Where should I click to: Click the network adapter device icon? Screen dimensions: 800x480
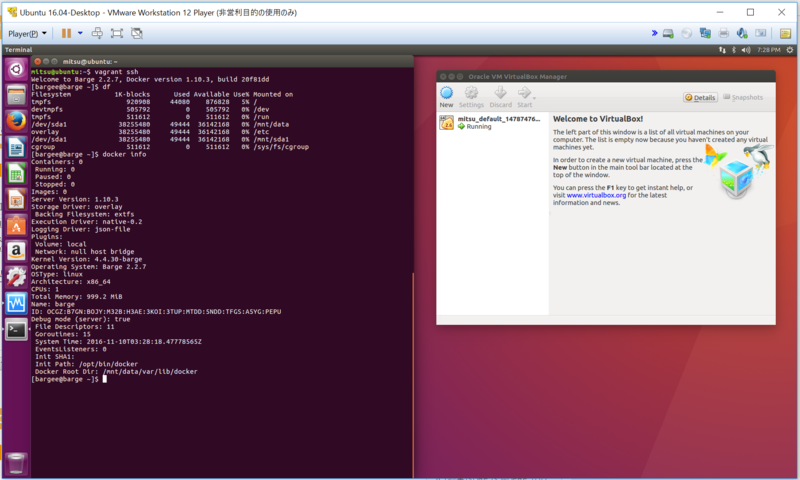pyautogui.click(x=705, y=34)
